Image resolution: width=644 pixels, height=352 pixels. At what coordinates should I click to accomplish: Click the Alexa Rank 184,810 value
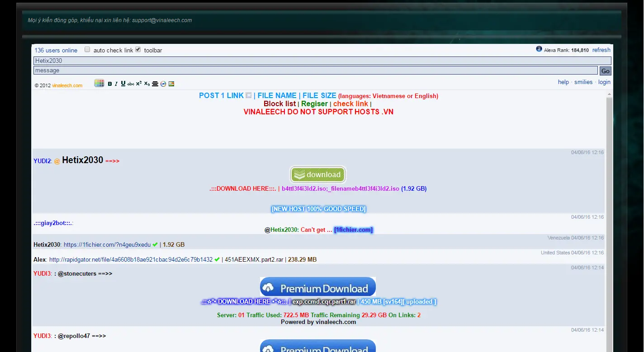[580, 50]
